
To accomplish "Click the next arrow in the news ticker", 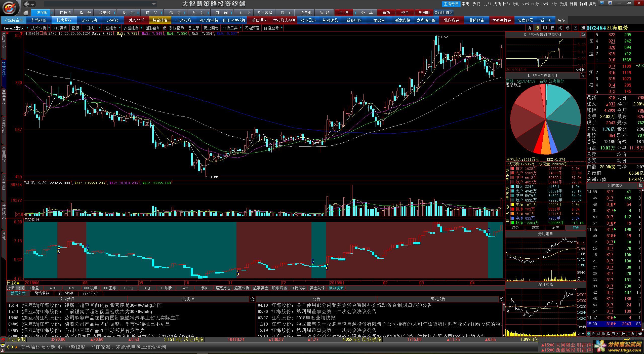I will (x=12, y=347).
